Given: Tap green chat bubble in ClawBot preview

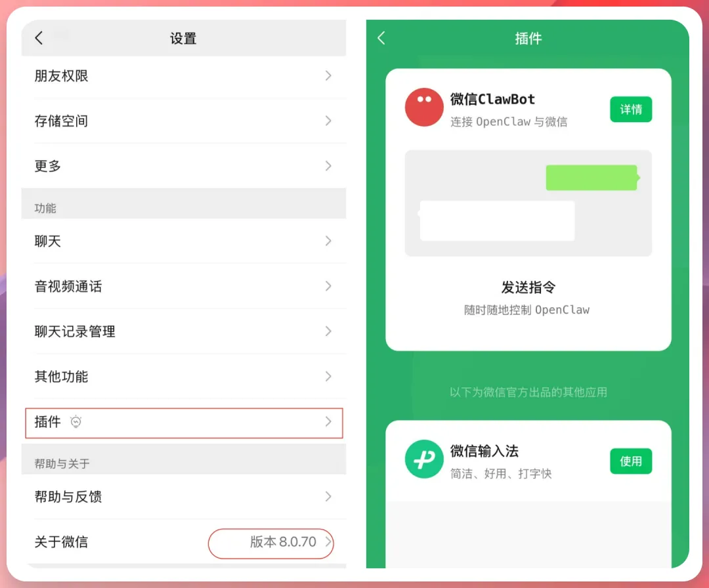Looking at the screenshot, I should point(592,178).
